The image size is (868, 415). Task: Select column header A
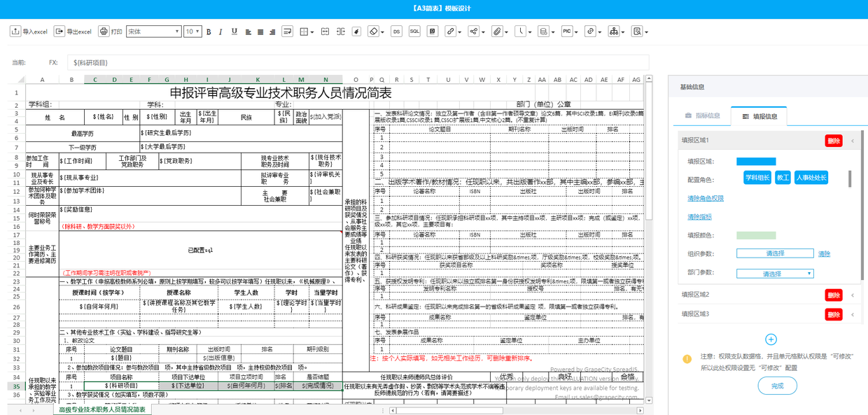(42, 80)
